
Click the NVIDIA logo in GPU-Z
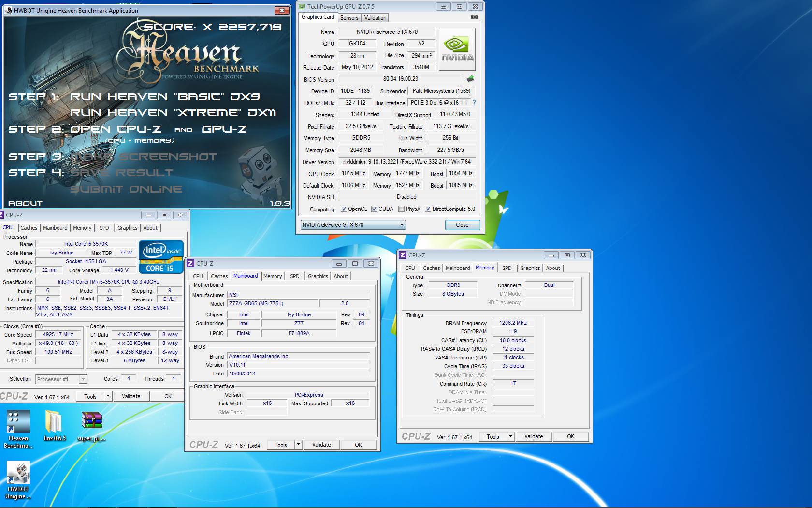pos(457,49)
